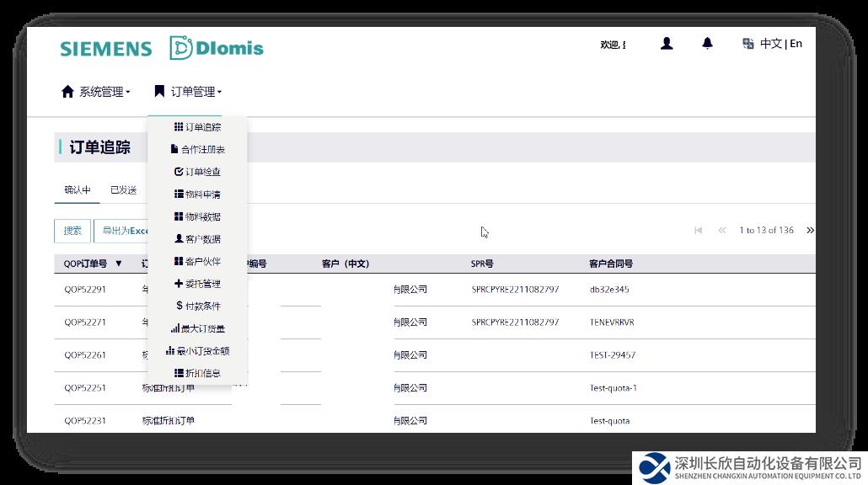Expand the 系统管理 dropdown menu
868x485 pixels.
coord(96,92)
